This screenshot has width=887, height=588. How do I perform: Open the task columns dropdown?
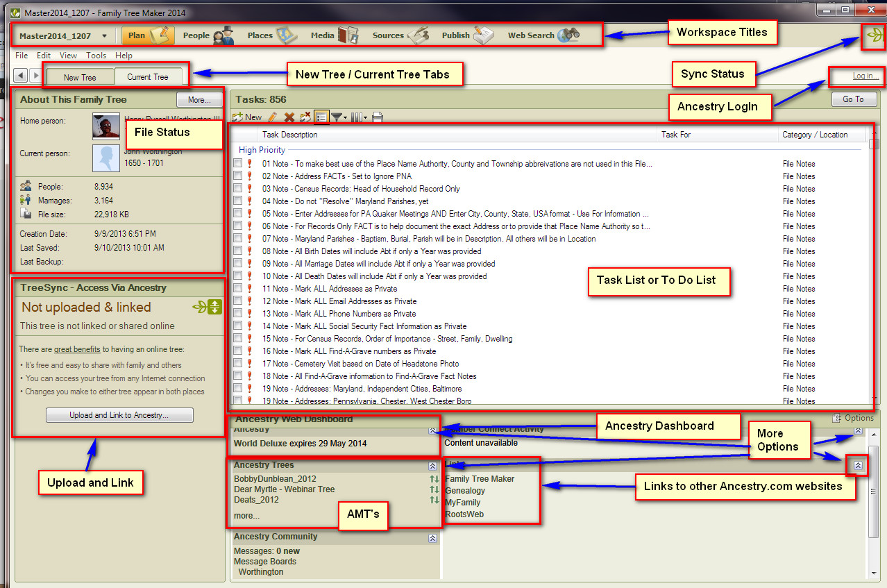pos(359,117)
